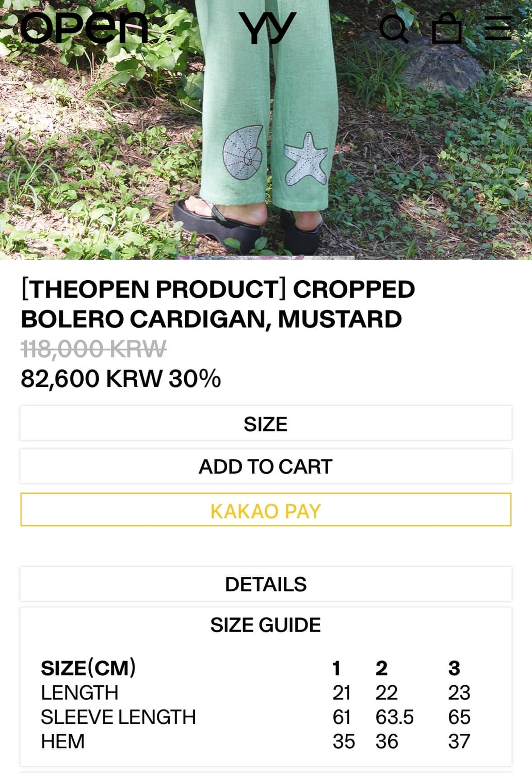Image resolution: width=532 pixels, height=774 pixels.
Task: Open the SIZE selector dropdown
Action: point(266,424)
